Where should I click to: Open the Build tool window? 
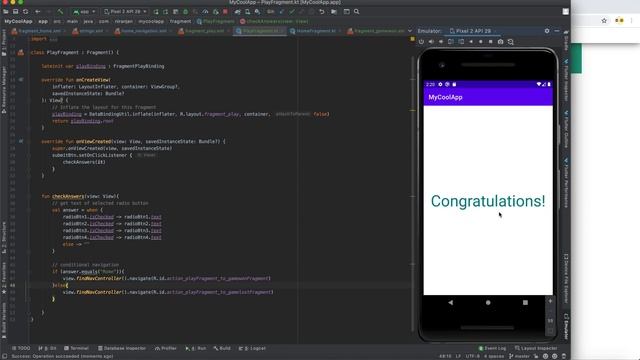pyautogui.click(x=222, y=348)
